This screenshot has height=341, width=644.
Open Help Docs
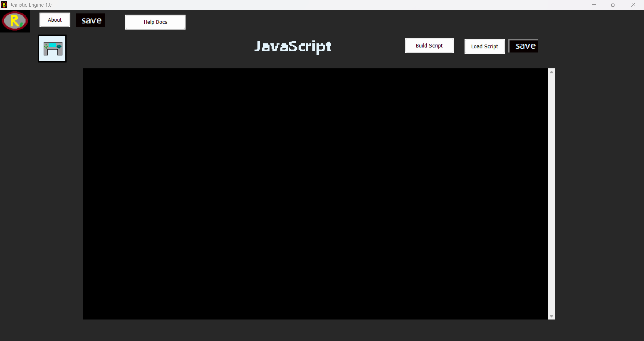[x=155, y=22]
